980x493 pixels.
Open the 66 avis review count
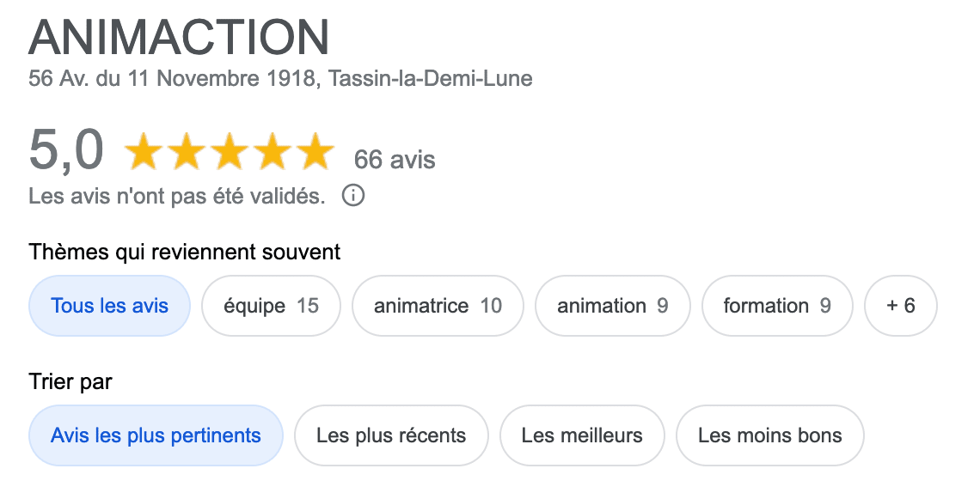(x=395, y=160)
